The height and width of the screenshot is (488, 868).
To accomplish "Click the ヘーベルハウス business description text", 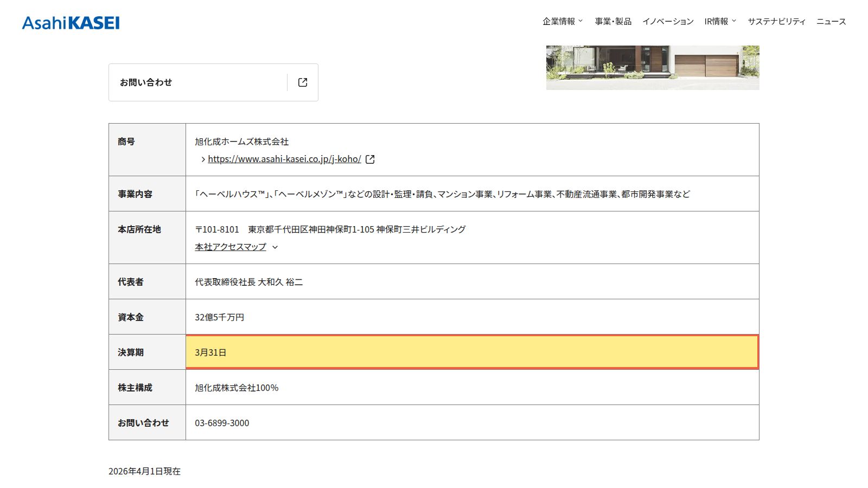I will (443, 194).
